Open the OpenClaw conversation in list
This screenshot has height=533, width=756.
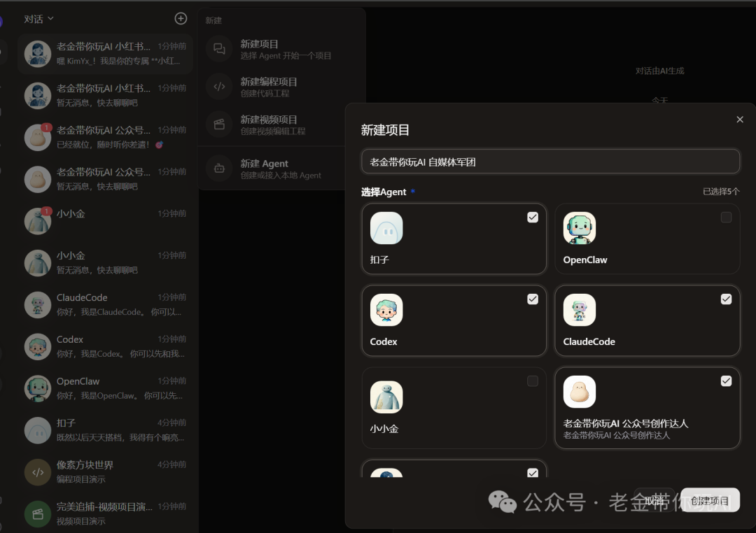(105, 388)
